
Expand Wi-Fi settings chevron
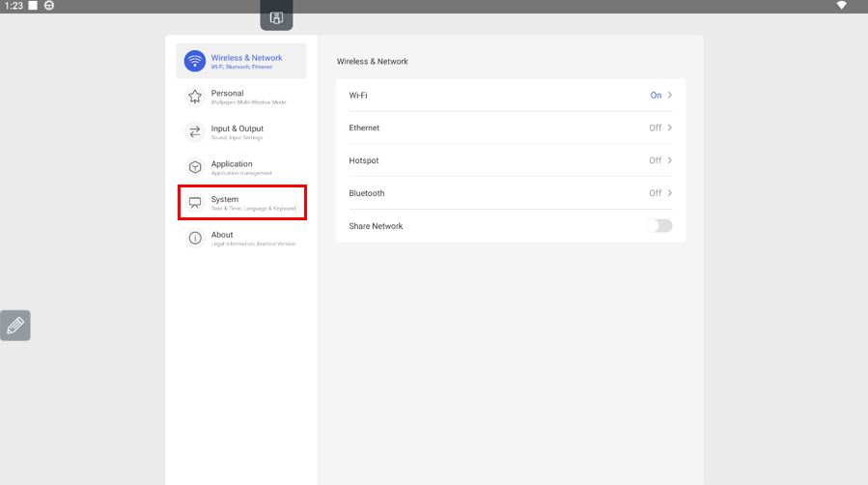click(x=670, y=96)
